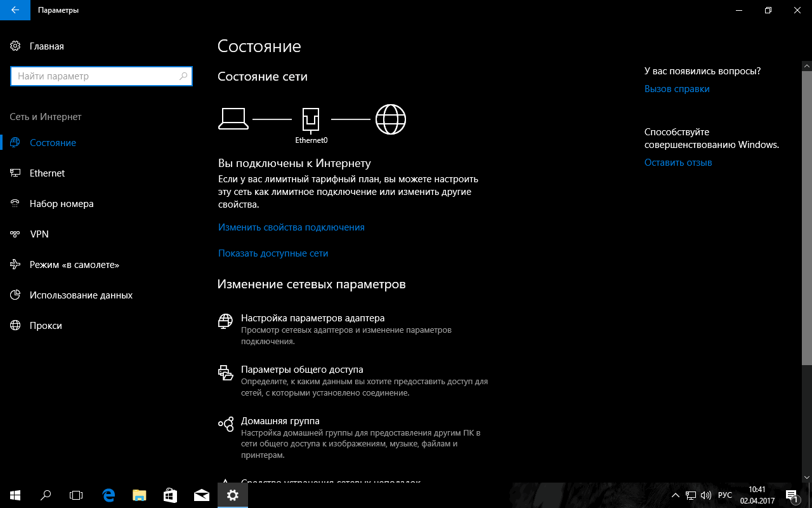Open taskbar search magnifier
The width and height of the screenshot is (812, 508).
46,495
